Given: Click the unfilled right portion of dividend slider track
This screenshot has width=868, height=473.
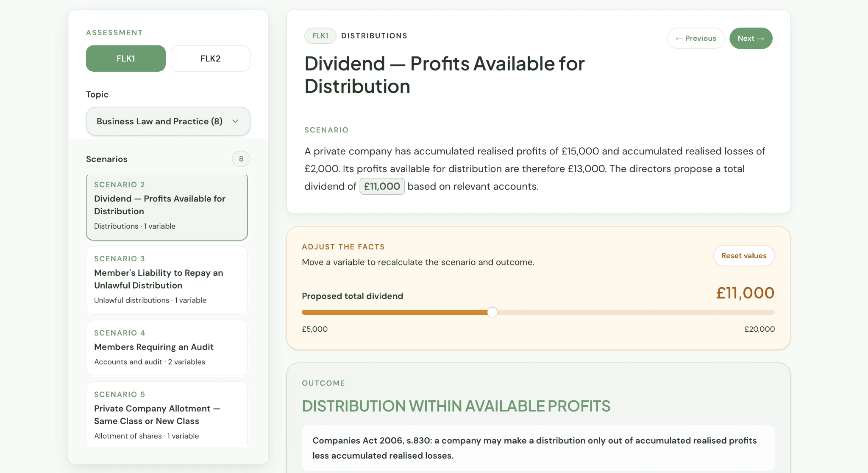Looking at the screenshot, I should click(x=636, y=312).
